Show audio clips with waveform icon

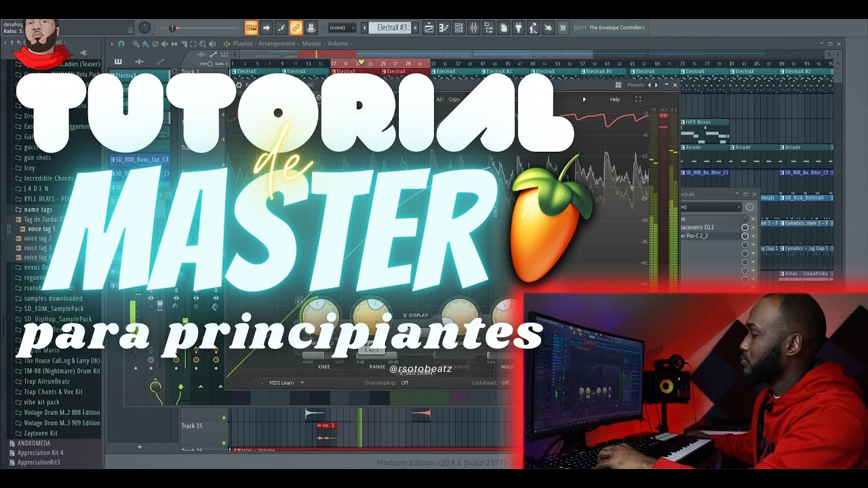(139, 62)
